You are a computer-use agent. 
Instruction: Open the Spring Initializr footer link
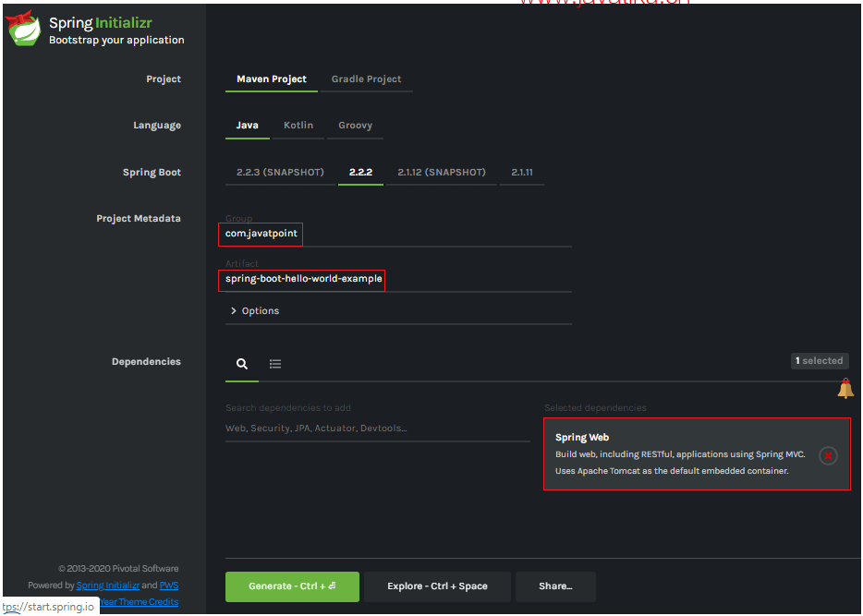(x=108, y=586)
